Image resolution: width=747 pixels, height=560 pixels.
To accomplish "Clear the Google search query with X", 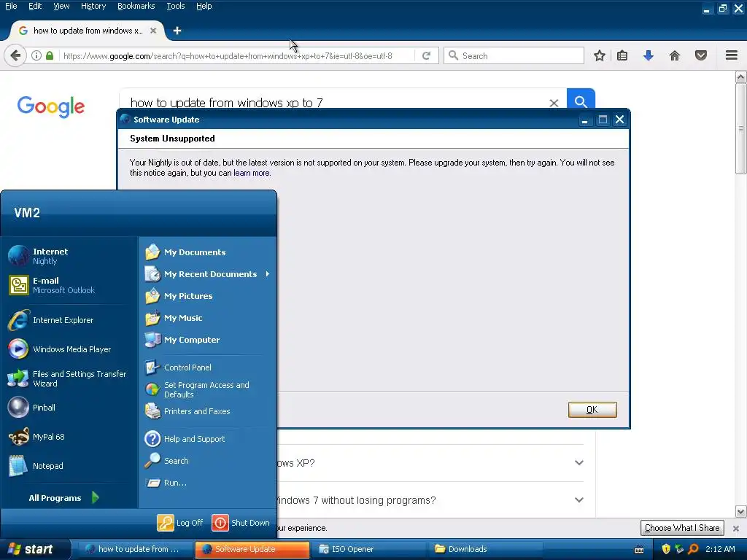I will (x=554, y=103).
